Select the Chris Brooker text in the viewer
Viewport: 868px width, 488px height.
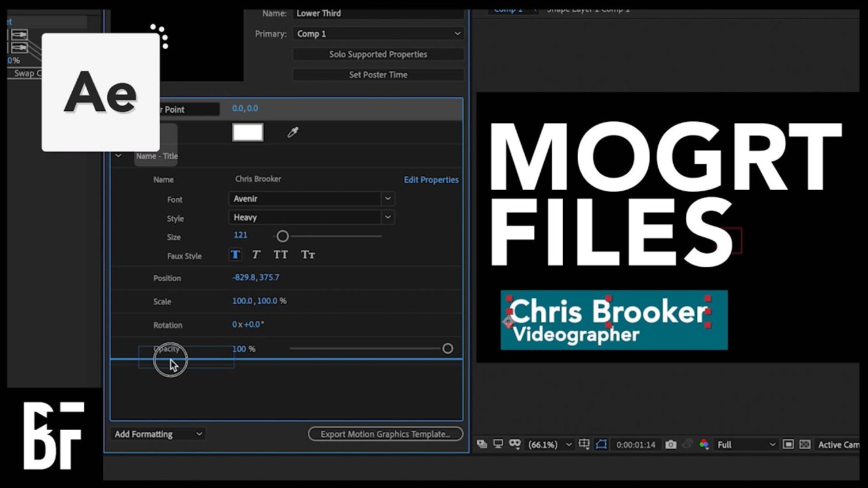tap(609, 312)
